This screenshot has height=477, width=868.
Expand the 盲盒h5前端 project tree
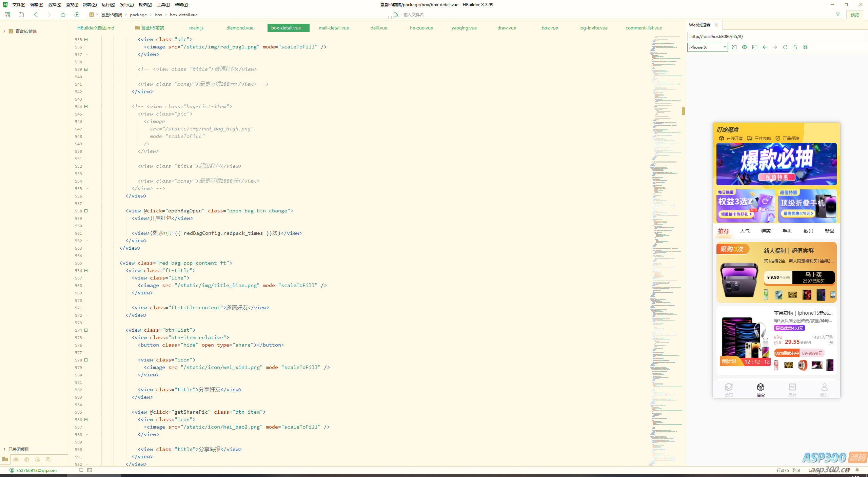4,31
